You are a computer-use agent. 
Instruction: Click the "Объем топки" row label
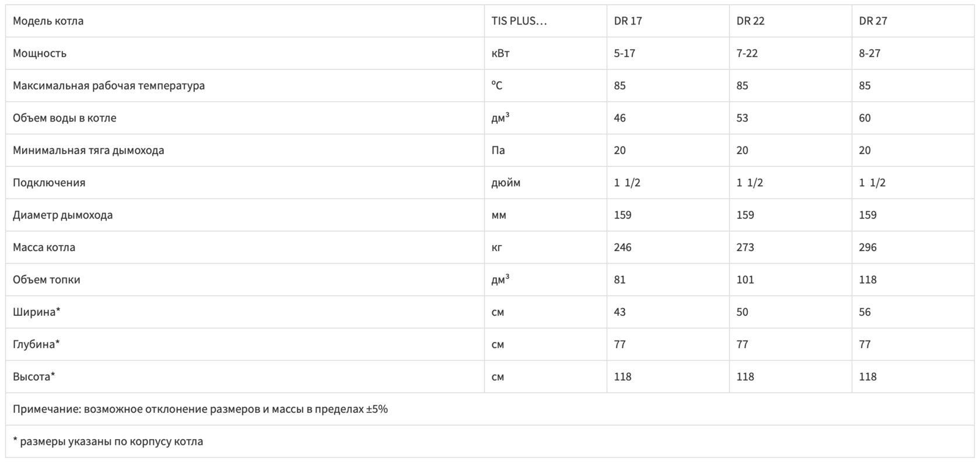click(x=47, y=280)
